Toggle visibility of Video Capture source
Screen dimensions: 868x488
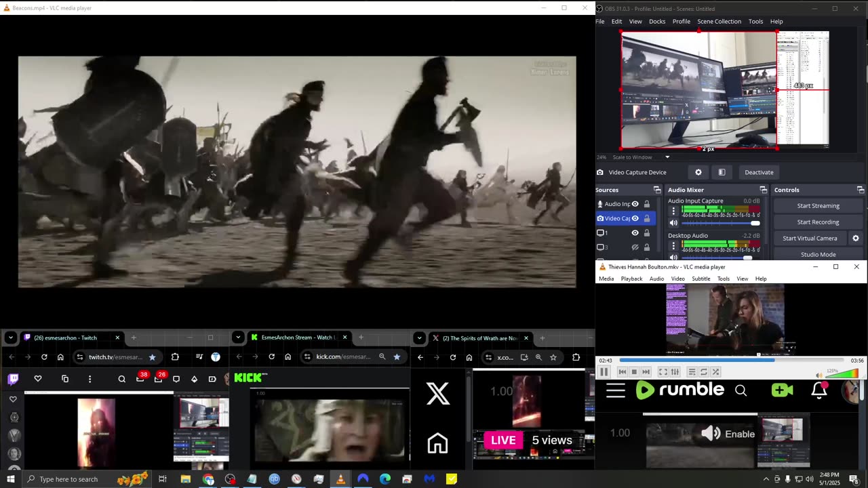click(x=635, y=218)
